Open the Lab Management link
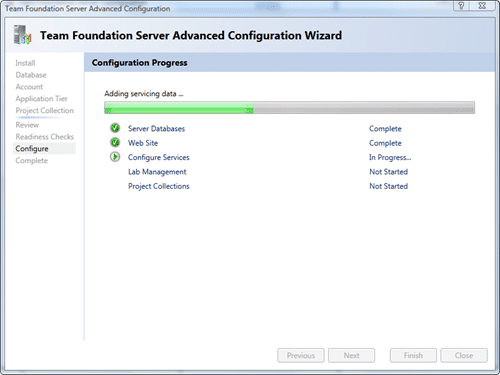The width and height of the screenshot is (500, 375). click(x=157, y=172)
